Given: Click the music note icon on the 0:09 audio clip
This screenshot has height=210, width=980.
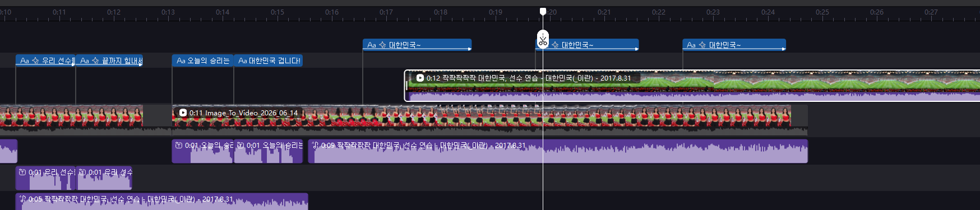Looking at the screenshot, I should (315, 145).
